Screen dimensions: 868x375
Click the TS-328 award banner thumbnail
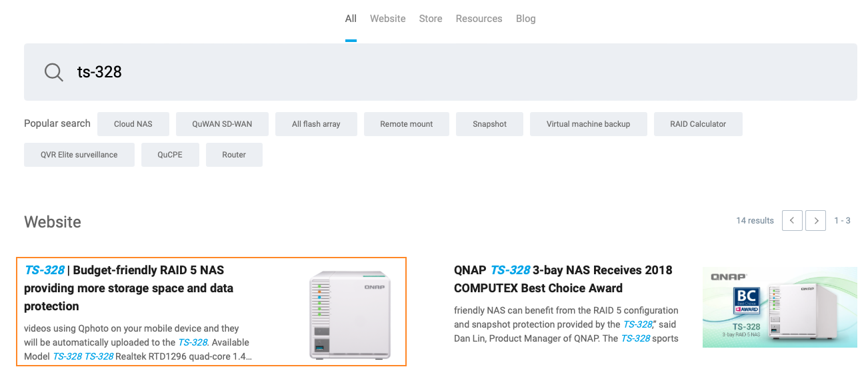779,307
